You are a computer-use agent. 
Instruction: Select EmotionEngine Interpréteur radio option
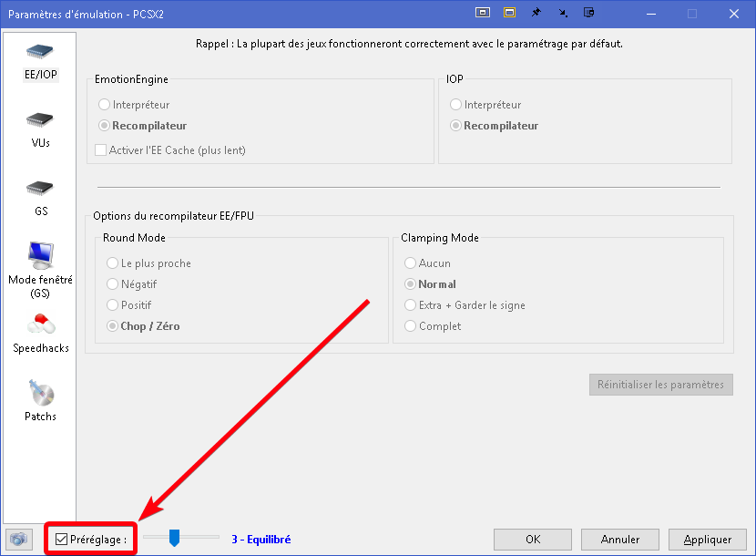pyautogui.click(x=105, y=105)
